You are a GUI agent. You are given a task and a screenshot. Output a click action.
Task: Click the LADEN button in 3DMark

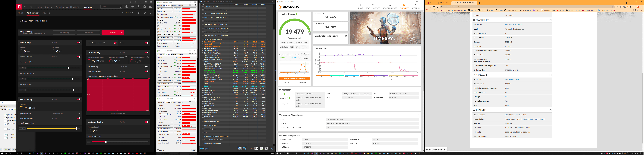286,83
